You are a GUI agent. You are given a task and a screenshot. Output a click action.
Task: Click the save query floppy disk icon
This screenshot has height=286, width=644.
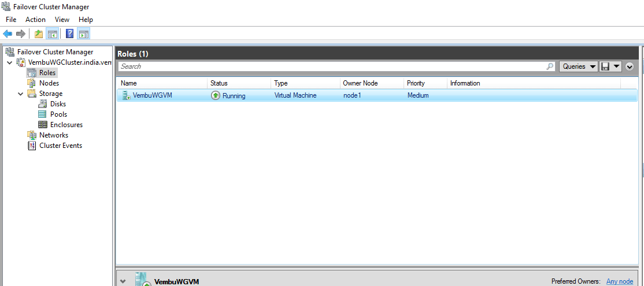click(x=605, y=66)
